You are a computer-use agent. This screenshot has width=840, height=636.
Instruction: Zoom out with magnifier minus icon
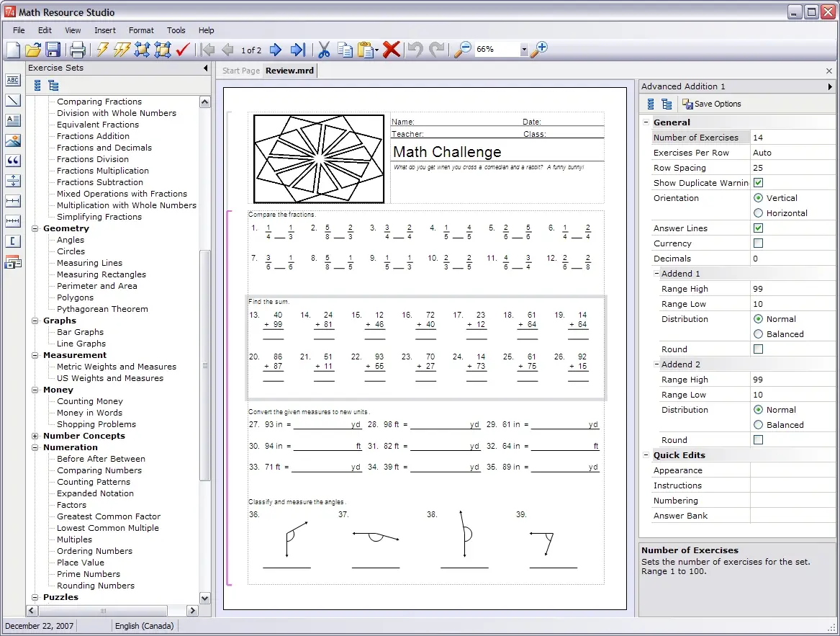pos(462,49)
